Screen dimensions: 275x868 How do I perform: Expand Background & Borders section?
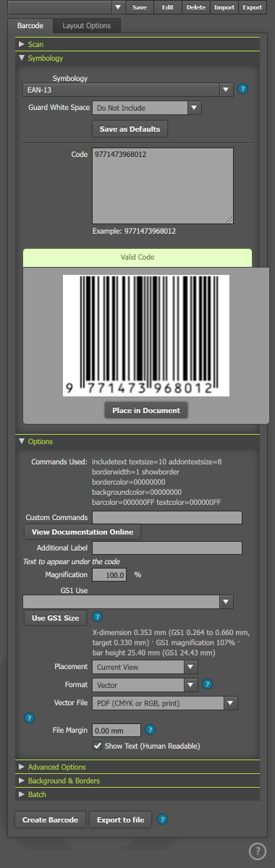coord(137,780)
